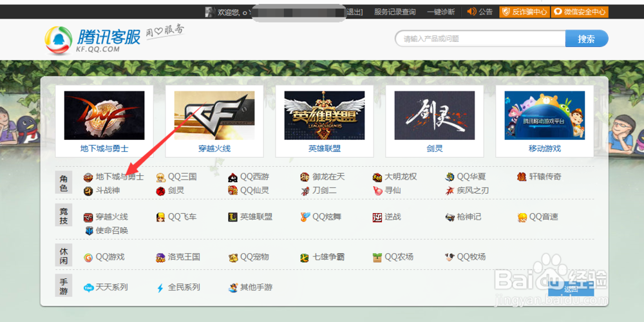
Task: Click the 洛克王国 game icon
Action: pos(160,258)
